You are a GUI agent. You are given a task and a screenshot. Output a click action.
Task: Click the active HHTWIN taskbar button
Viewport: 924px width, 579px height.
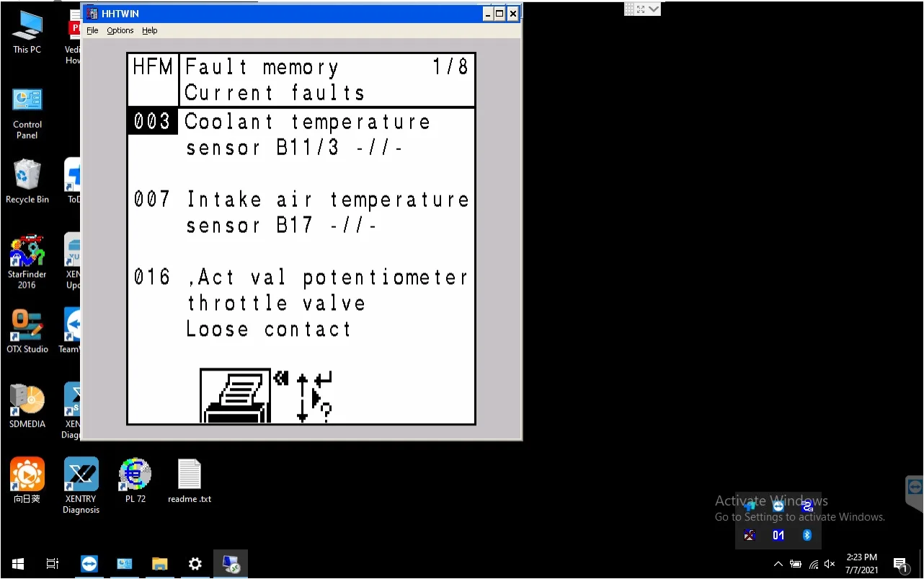click(231, 564)
